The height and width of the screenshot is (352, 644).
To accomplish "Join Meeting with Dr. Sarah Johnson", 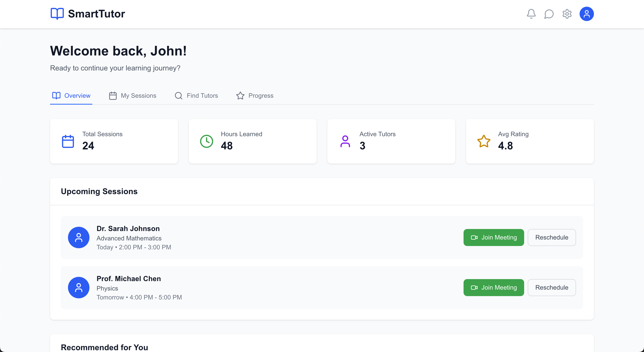I will pyautogui.click(x=494, y=237).
